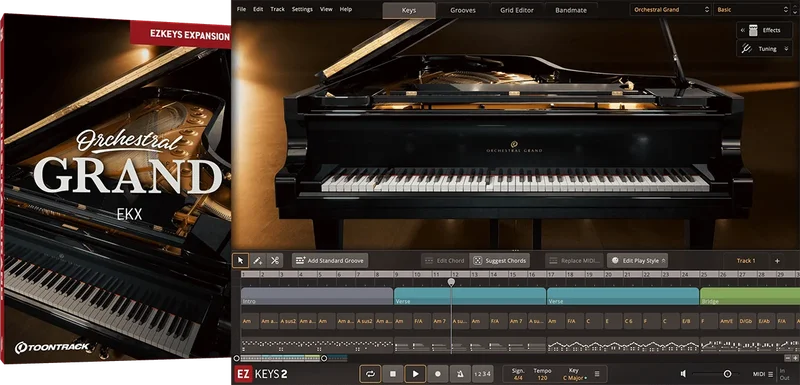Click the Toontrack logo on box
The width and height of the screenshot is (800, 385).
click(52, 347)
